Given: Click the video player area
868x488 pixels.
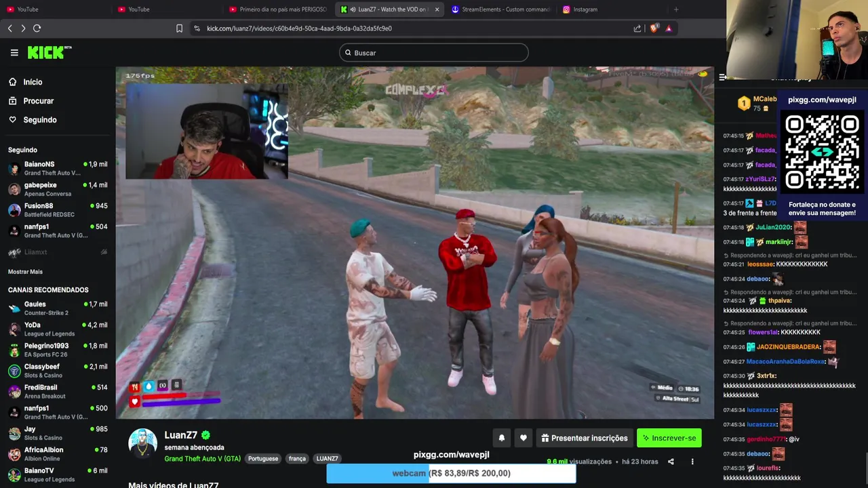Looking at the screenshot, I should pyautogui.click(x=415, y=243).
